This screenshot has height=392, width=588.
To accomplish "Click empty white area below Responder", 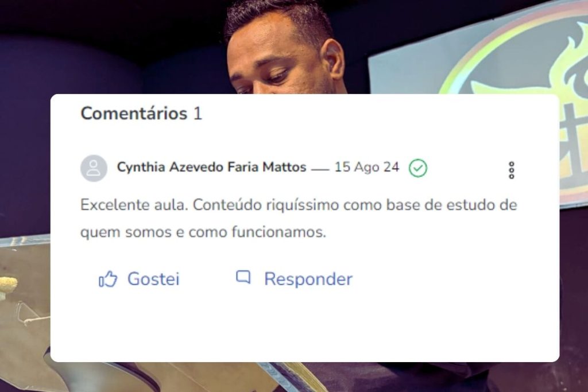I will 304,326.
